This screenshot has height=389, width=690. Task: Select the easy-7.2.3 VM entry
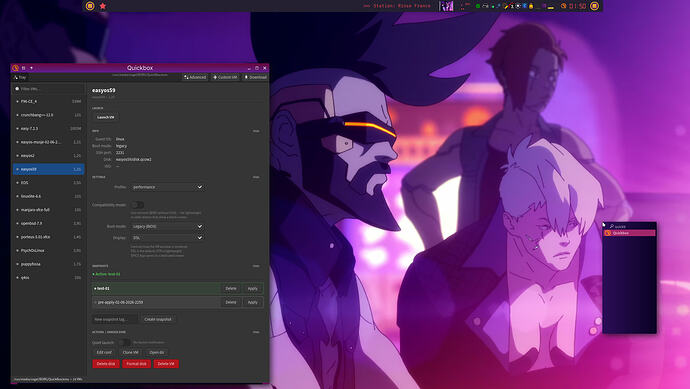coord(48,128)
